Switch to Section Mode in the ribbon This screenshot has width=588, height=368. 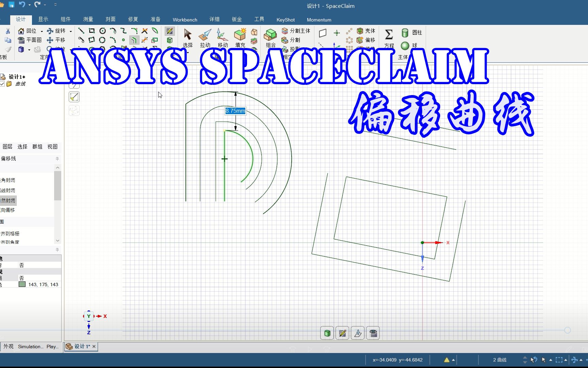(169, 40)
